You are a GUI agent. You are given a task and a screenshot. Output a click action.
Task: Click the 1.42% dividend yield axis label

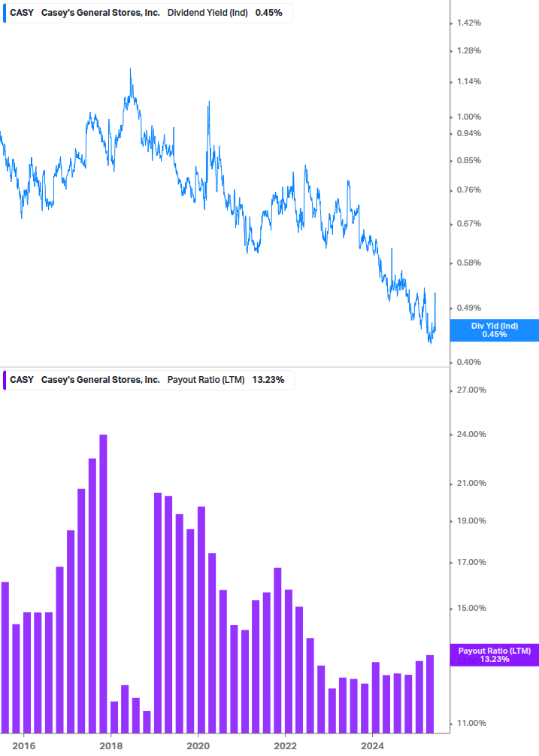468,23
